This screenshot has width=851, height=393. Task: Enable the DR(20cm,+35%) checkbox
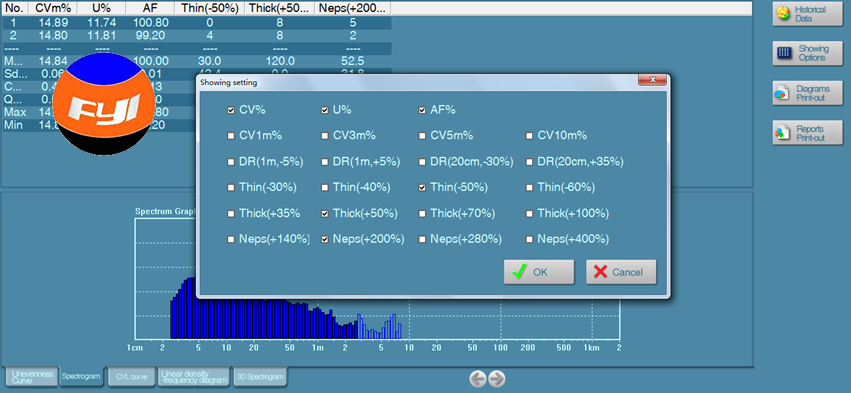click(529, 162)
